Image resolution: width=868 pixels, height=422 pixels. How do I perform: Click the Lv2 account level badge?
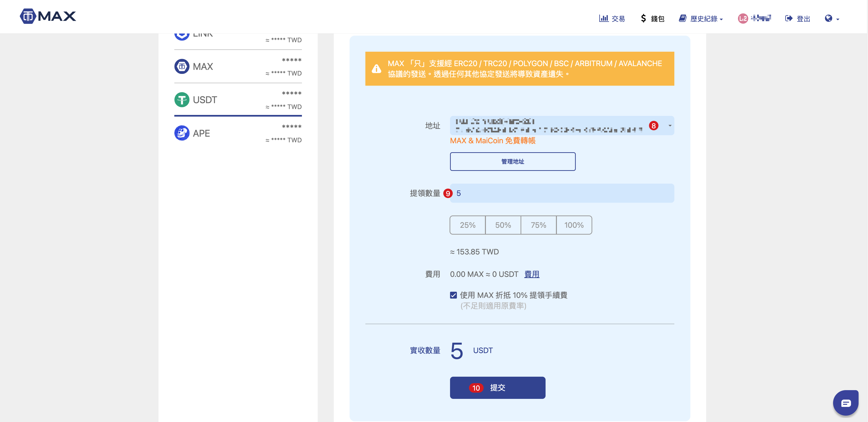(x=743, y=19)
